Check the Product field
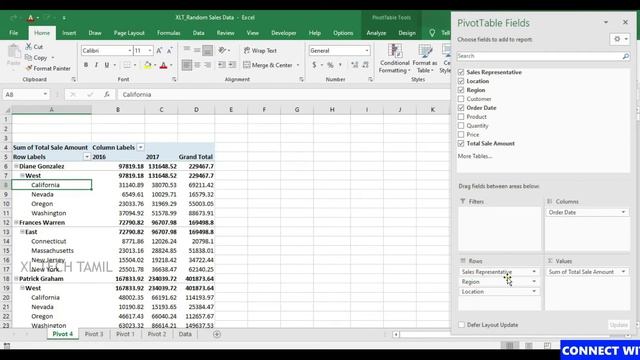Viewport: 640px width, 360px height. click(461, 117)
